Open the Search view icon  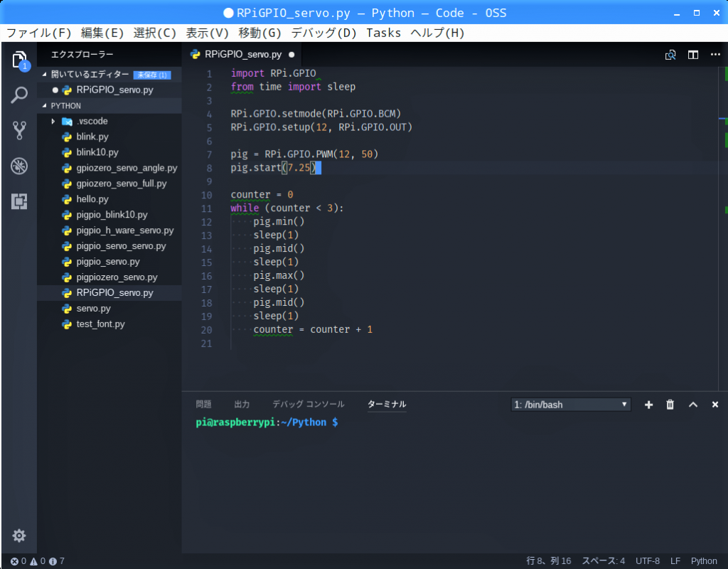pos(19,95)
